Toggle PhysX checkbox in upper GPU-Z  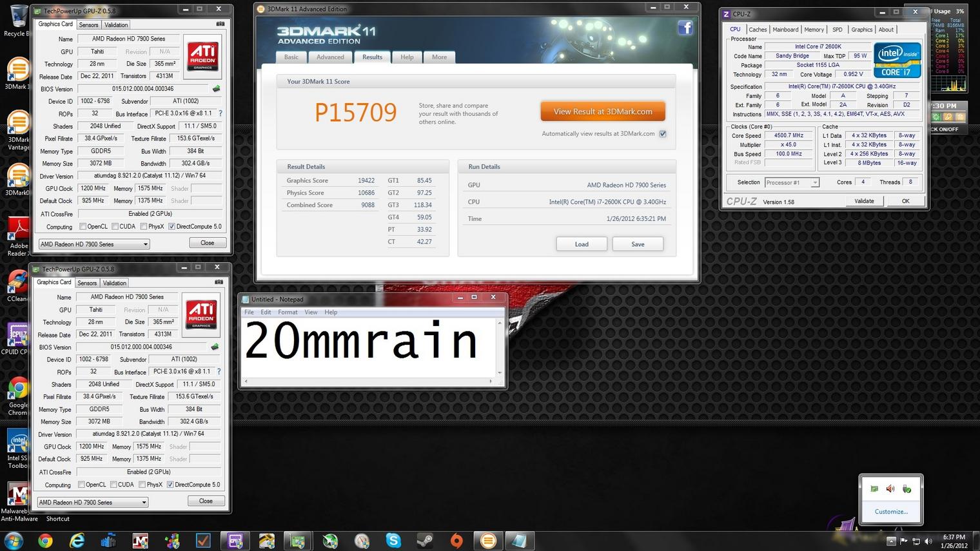(x=144, y=226)
